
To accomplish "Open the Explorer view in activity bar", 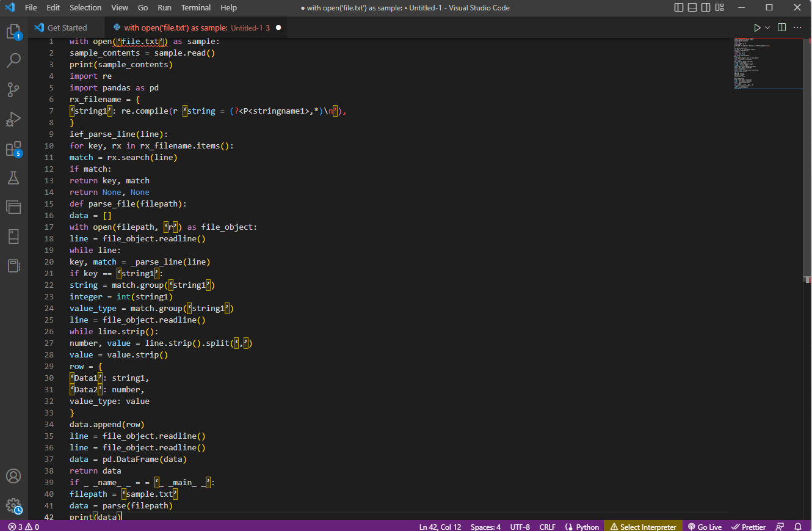I will point(13,31).
